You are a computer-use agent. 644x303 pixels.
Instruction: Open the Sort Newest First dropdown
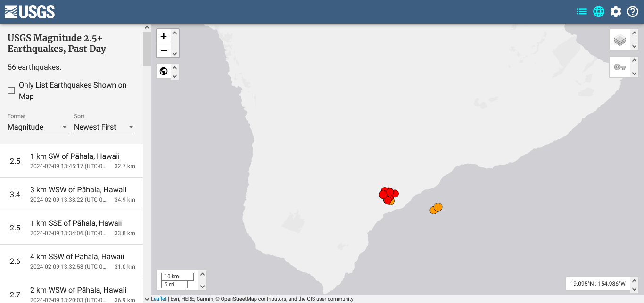[x=105, y=127]
